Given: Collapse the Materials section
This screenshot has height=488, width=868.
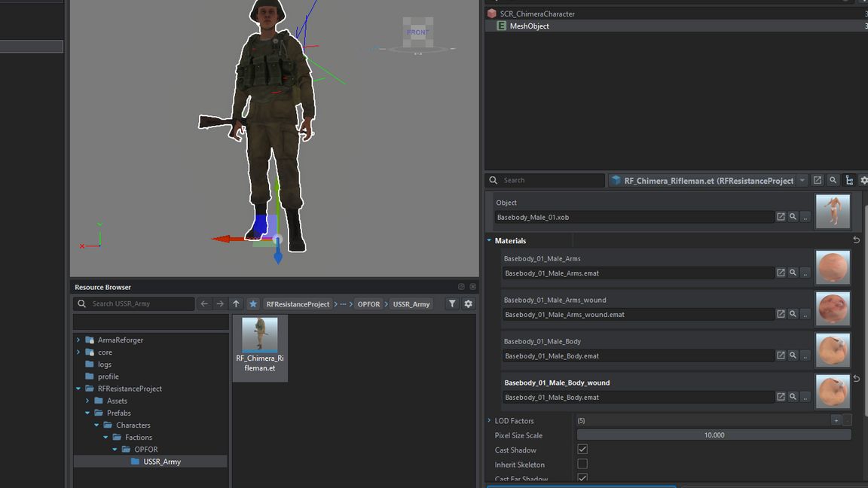Looking at the screenshot, I should 489,241.
